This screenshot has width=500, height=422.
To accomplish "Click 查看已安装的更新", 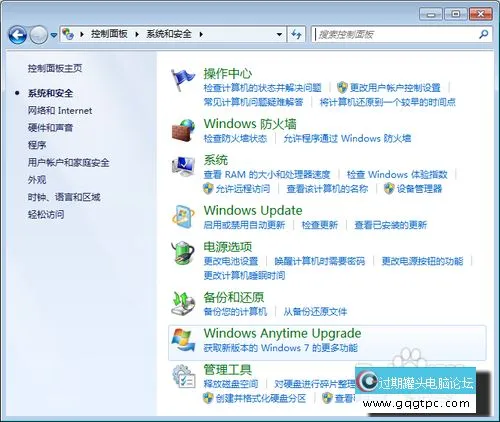I will tap(390, 225).
